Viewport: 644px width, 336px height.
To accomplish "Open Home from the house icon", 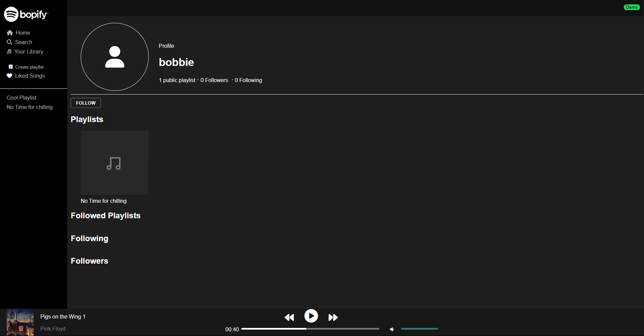I will click(x=10, y=33).
